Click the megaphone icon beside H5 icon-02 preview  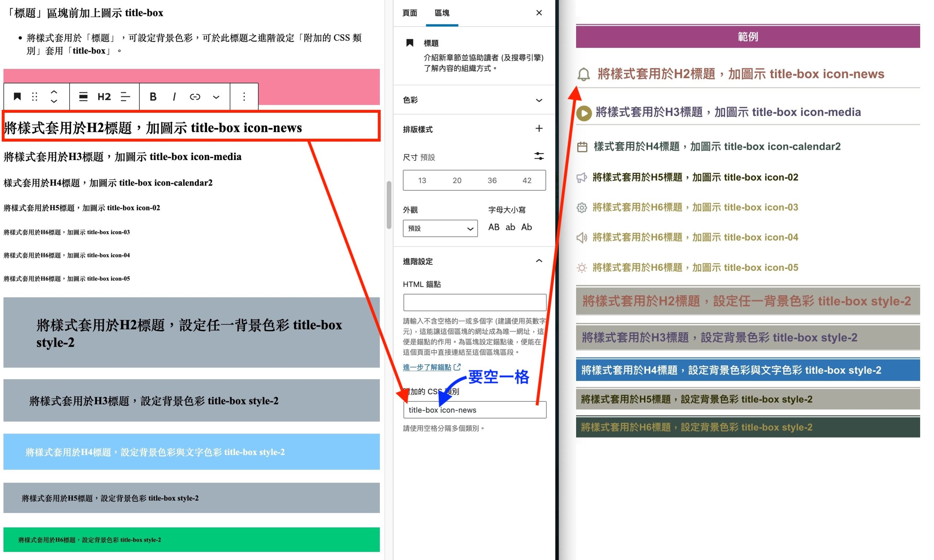click(x=582, y=177)
